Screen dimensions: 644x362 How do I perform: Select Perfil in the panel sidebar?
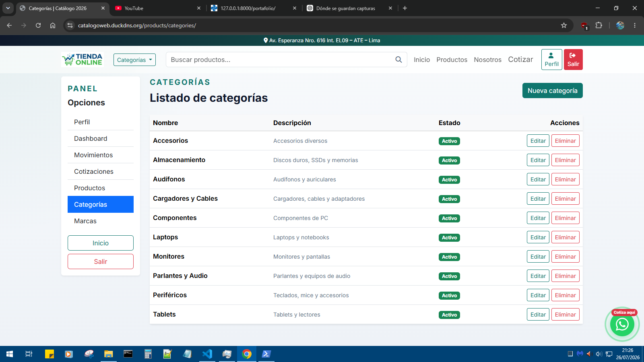coord(101,122)
